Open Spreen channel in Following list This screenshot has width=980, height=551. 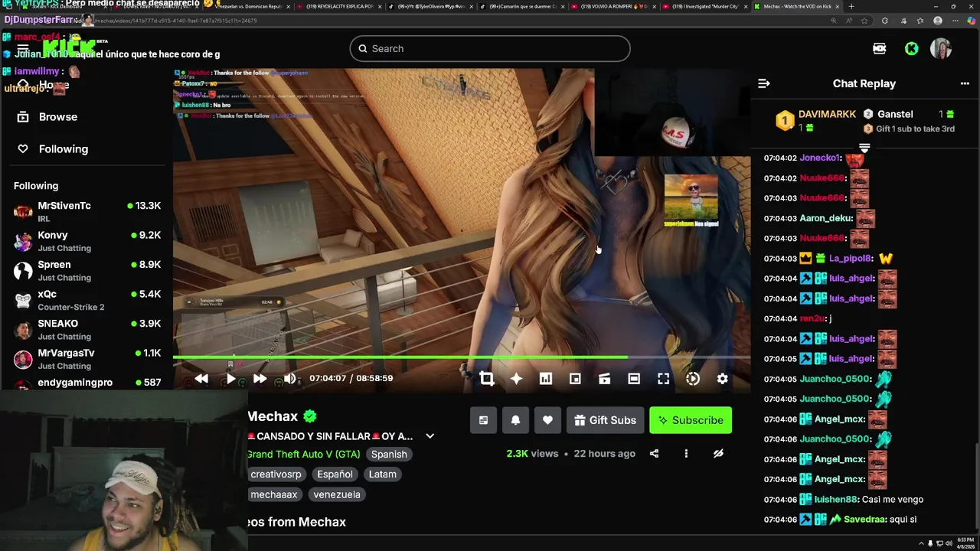(87, 270)
